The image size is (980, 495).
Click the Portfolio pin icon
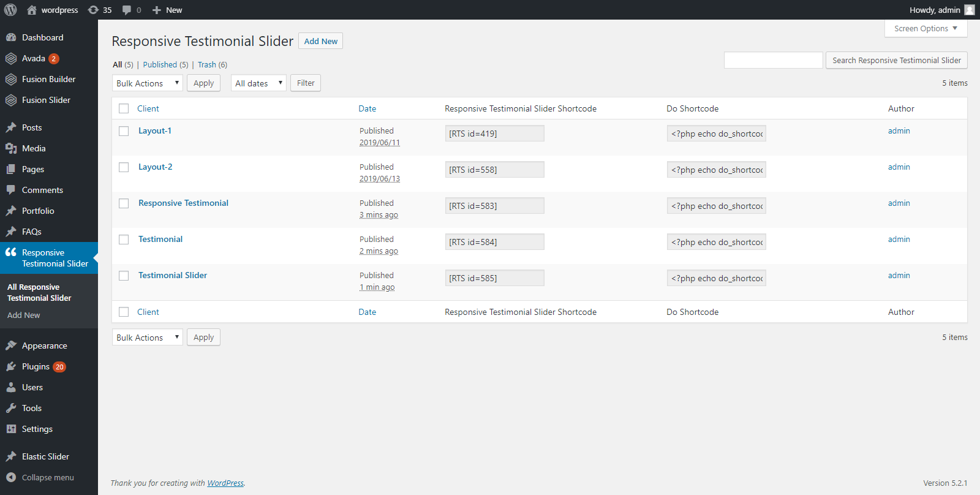click(x=11, y=211)
